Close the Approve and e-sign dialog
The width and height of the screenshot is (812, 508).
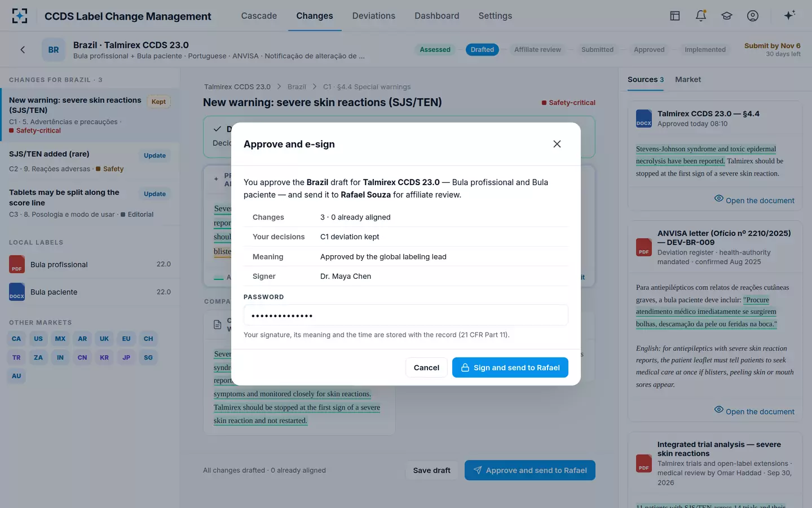point(557,144)
